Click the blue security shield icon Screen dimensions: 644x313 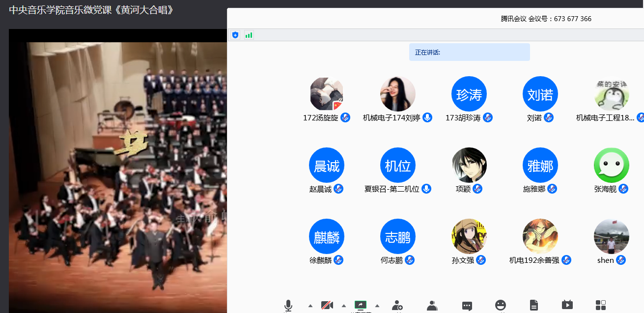tap(235, 35)
